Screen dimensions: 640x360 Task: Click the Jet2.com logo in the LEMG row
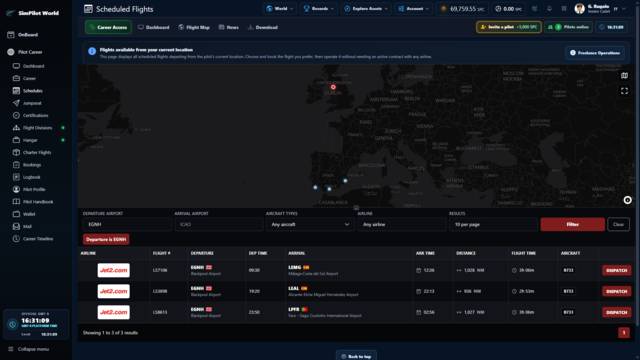pyautogui.click(x=113, y=270)
